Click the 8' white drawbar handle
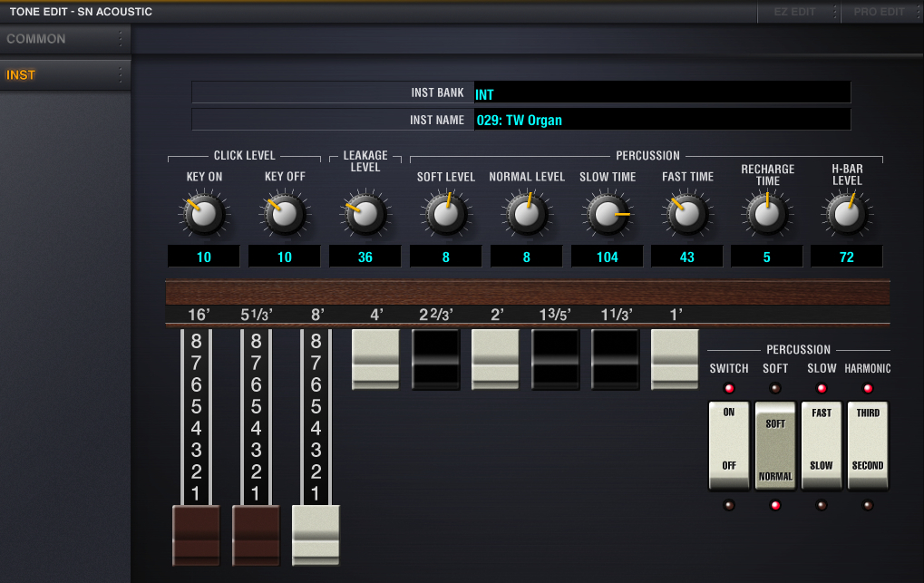This screenshot has height=583, width=924. (316, 535)
